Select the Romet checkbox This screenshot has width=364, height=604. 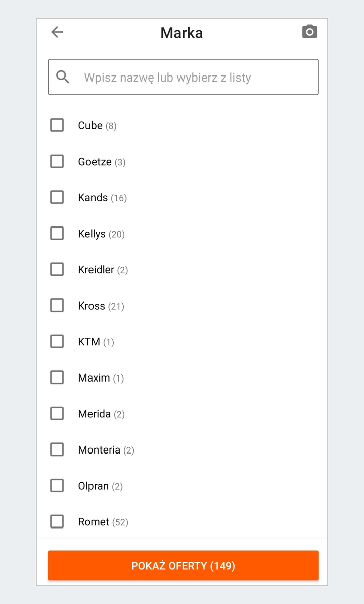(57, 521)
